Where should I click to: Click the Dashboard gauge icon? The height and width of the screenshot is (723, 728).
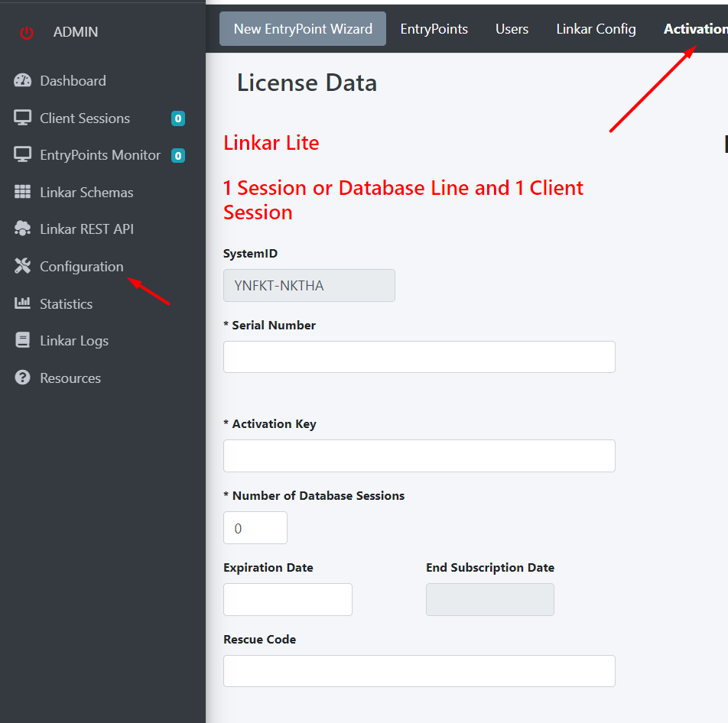[x=22, y=81]
